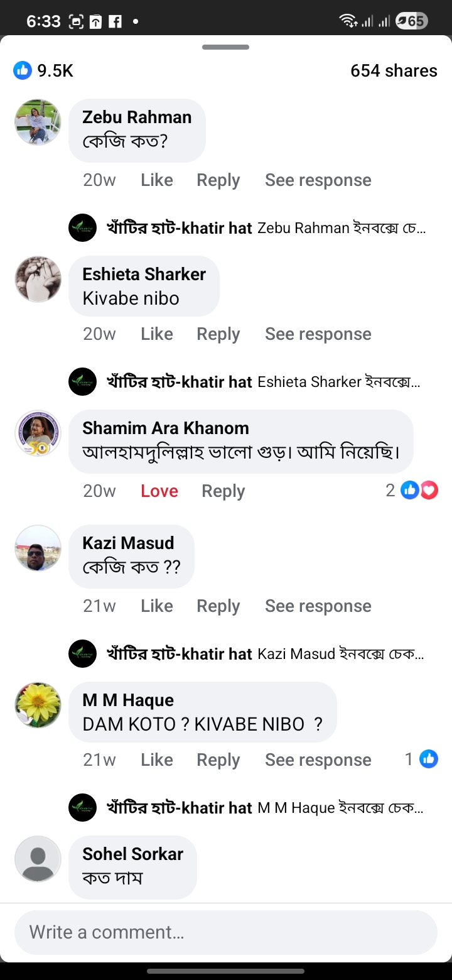Tap the drag handle atop the comments sheet
Screen dimensions: 452x980
coord(226,47)
